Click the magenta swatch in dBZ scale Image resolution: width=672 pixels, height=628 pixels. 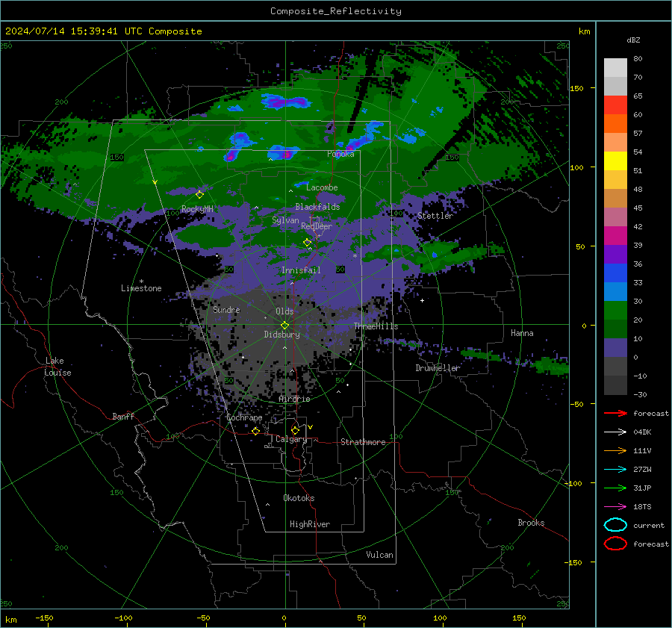[x=615, y=235]
